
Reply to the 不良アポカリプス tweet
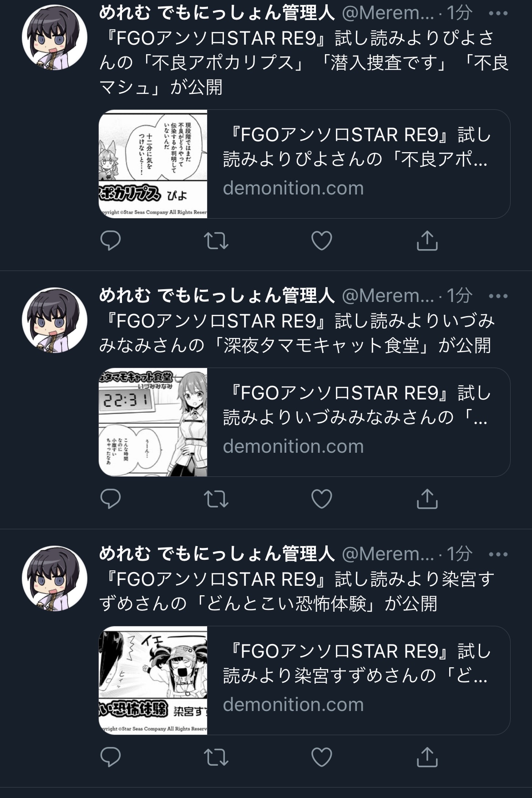pos(110,241)
